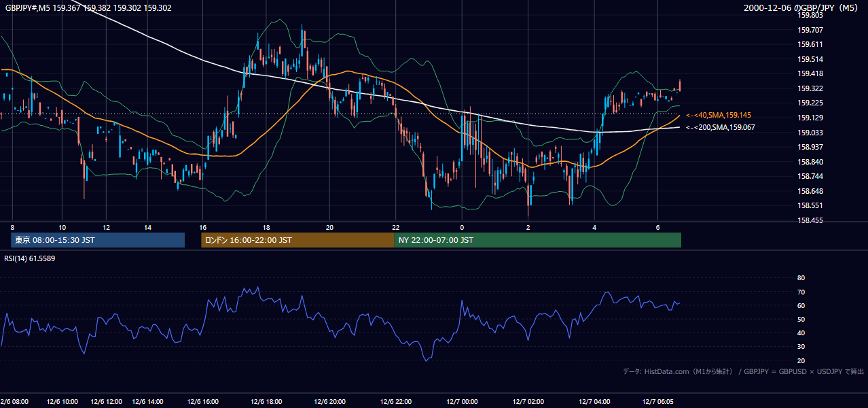Screen dimensions: 868x408
Task: Click the 12/7 02:00 bottom date label
Action: 528,402
